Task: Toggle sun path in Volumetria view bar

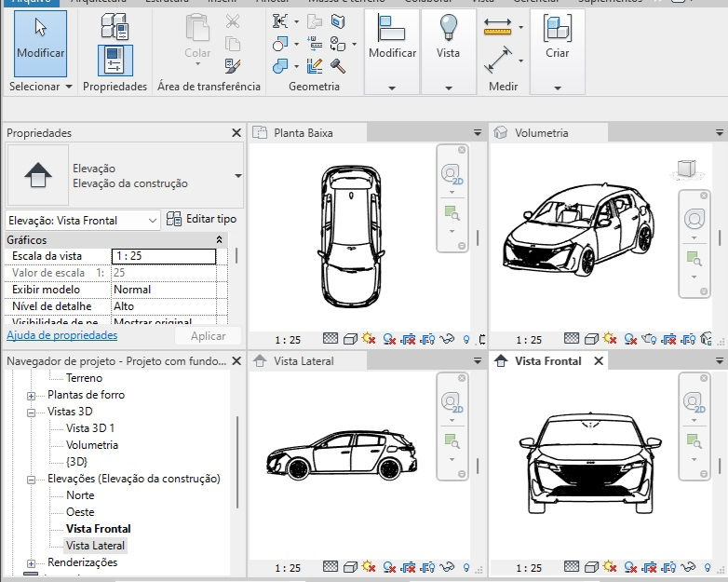Action: (x=610, y=339)
